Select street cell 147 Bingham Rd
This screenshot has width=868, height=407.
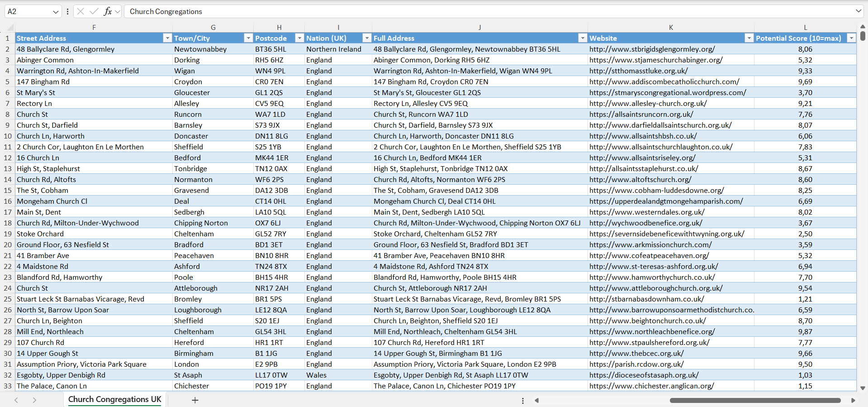(94, 82)
